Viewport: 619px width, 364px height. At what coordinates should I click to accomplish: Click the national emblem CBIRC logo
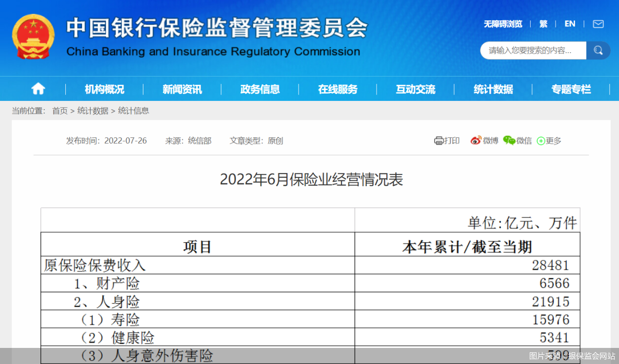click(33, 37)
